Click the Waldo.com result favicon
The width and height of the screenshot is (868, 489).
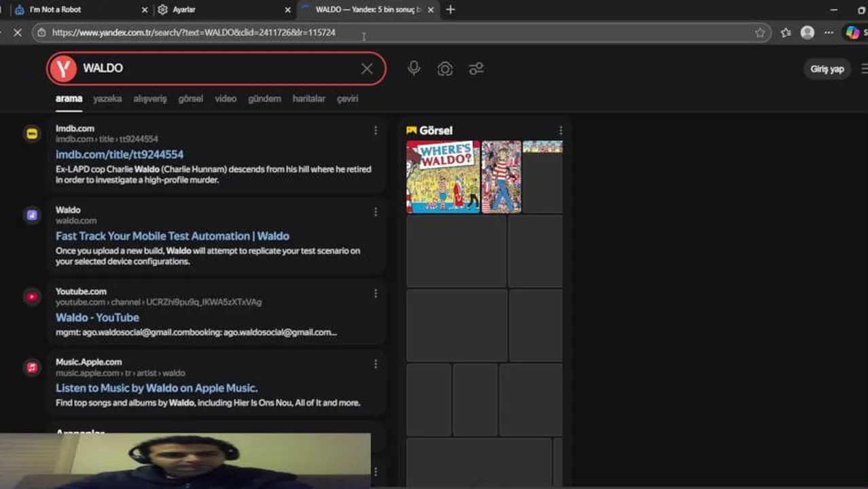[x=32, y=215]
